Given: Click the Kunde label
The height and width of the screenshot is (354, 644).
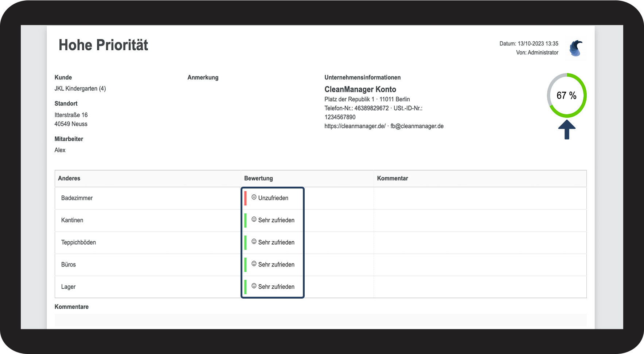Looking at the screenshot, I should (63, 77).
